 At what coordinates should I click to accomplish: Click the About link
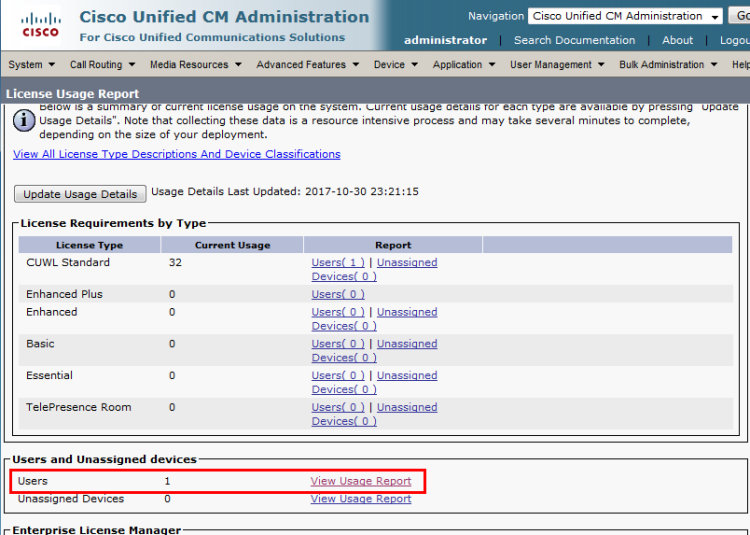(677, 40)
